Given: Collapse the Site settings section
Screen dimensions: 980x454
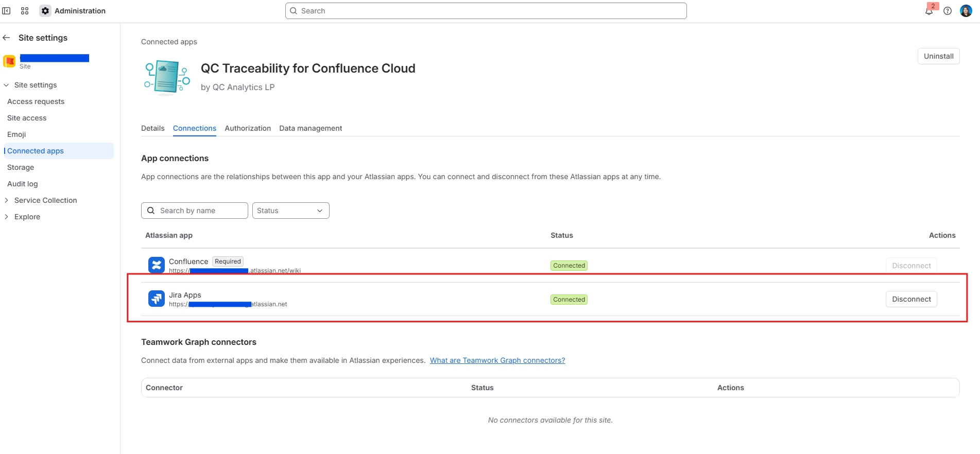Looking at the screenshot, I should (x=6, y=85).
